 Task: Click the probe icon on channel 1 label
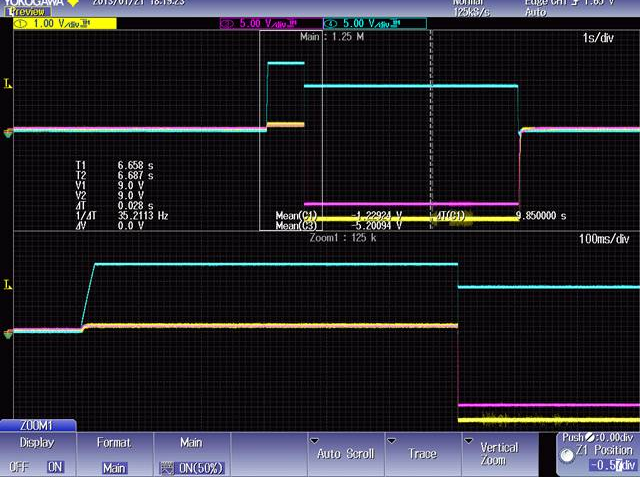(x=86, y=23)
